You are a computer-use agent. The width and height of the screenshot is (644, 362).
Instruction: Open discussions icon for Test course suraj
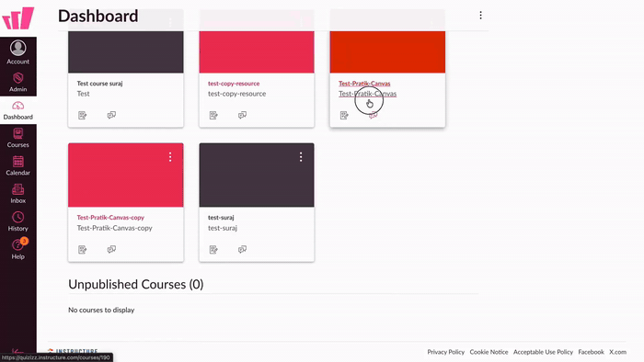coord(111,115)
